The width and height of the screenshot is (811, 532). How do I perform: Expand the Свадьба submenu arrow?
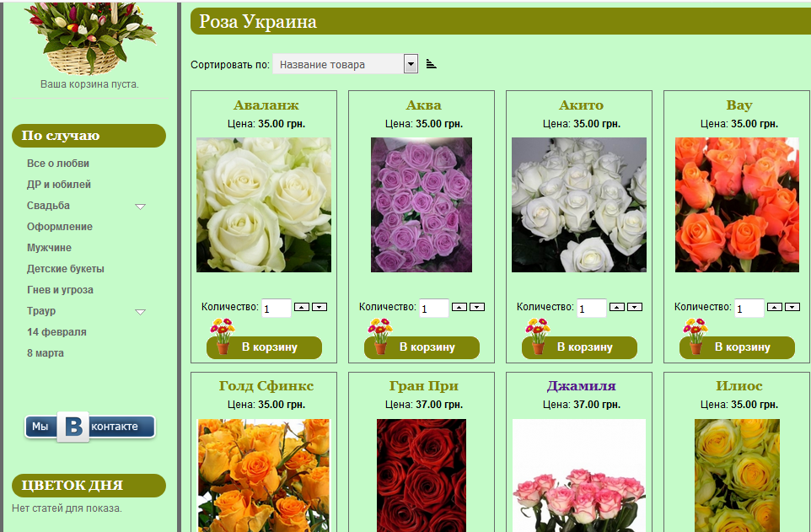coord(140,207)
